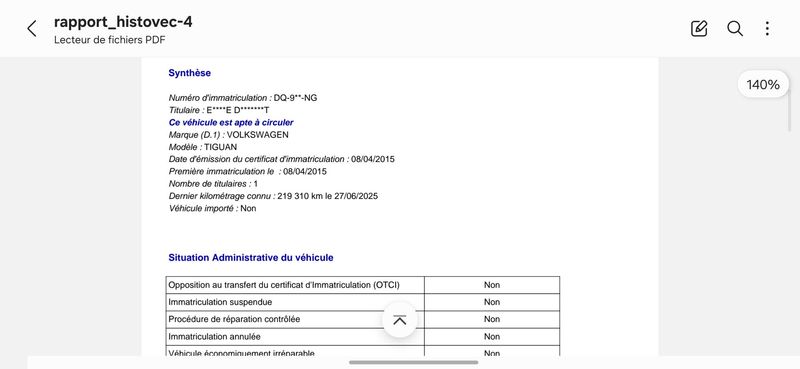Screen dimensions: 800x369
Task: Open the three-dot more options menu
Action: [x=767, y=29]
